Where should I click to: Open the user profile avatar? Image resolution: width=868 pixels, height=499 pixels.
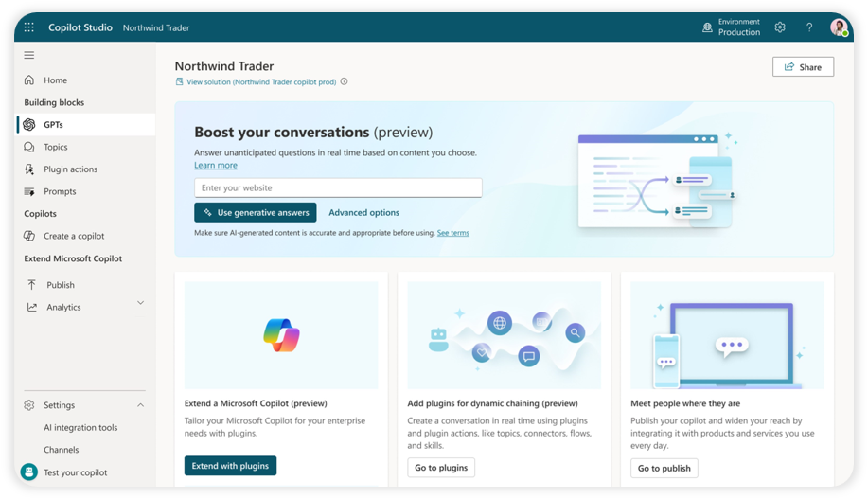[839, 27]
